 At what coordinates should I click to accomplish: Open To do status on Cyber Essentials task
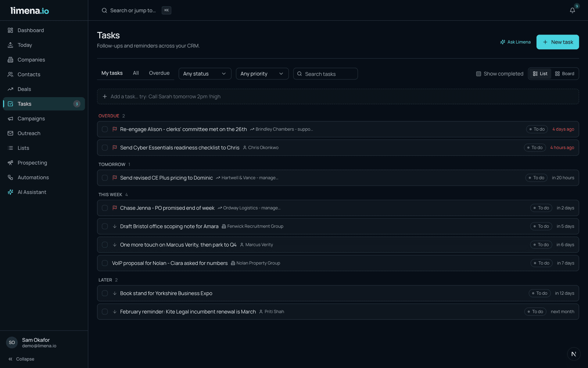[x=535, y=148]
